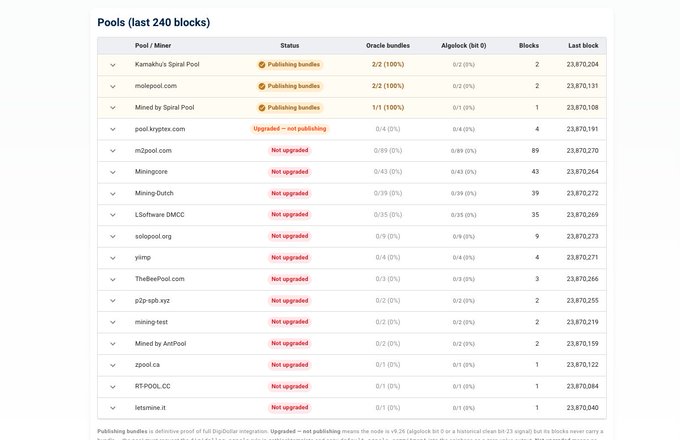
Task: Expand the Kamakhu's Spiral Pool row
Action: coord(113,65)
